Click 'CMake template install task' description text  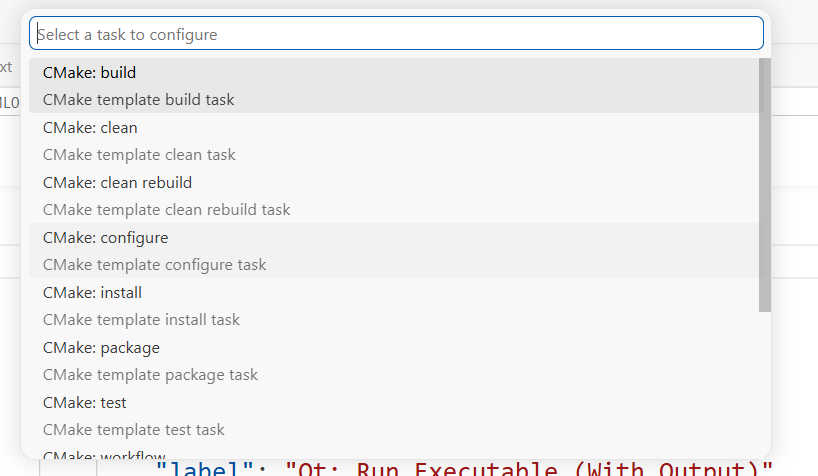141,320
